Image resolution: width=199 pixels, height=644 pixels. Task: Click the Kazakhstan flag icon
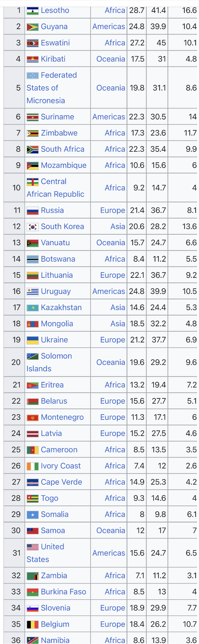(x=33, y=308)
